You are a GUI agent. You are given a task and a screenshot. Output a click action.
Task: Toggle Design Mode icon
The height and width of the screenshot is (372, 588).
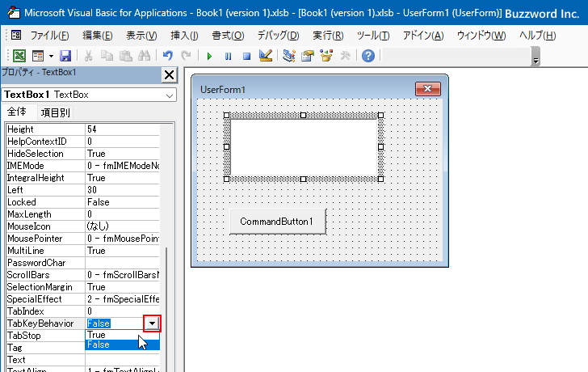point(266,56)
